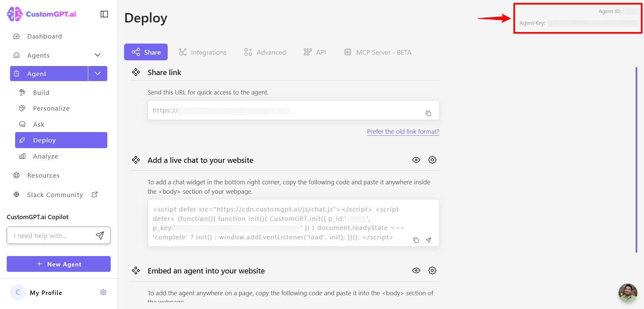Click the Agents bell-shaped icon

tap(16, 55)
